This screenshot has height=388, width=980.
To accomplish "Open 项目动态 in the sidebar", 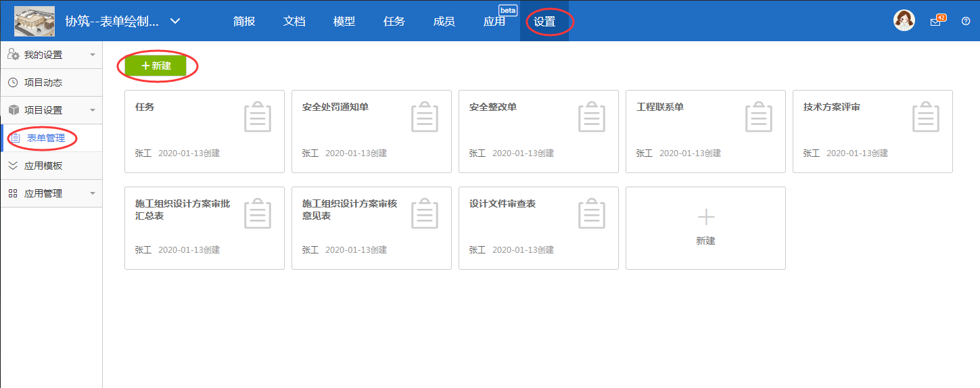I will [x=43, y=82].
